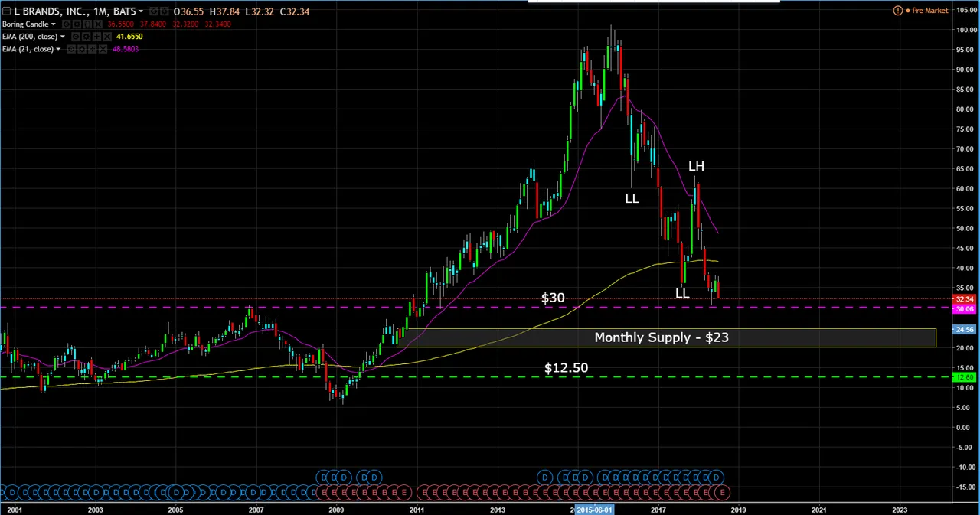This screenshot has width=980, height=515.
Task: Click the green 12.60 price axis label
Action: click(x=965, y=377)
